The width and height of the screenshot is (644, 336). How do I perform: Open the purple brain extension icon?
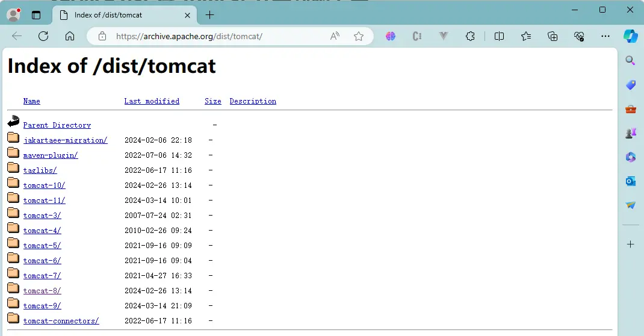point(391,36)
